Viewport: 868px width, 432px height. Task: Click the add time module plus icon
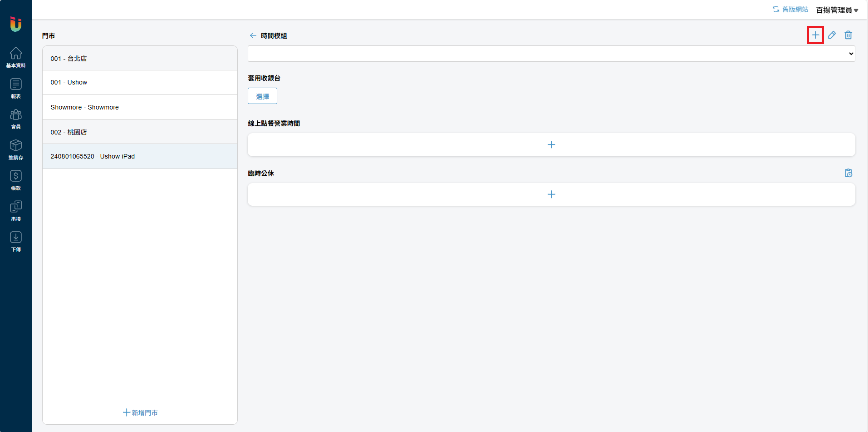pos(815,35)
